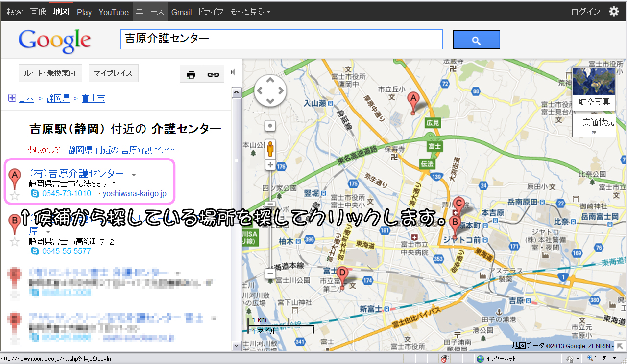The image size is (627, 364).
Task: Open the 富士市 breadcrumb link
Action: point(93,98)
